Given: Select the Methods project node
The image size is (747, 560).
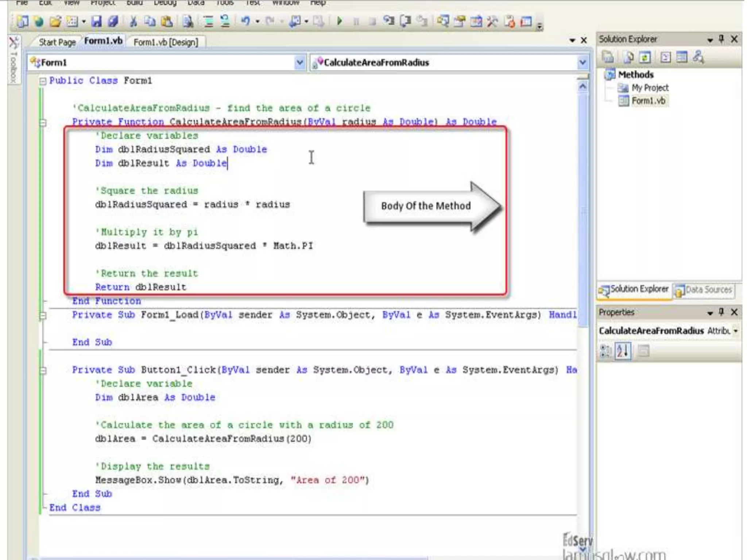Looking at the screenshot, I should 635,75.
